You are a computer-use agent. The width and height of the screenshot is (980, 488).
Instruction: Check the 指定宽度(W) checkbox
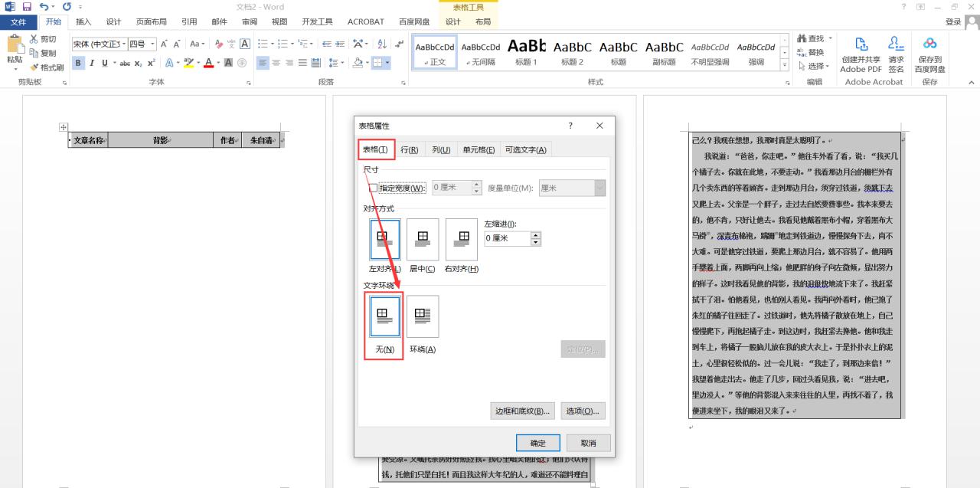point(373,188)
